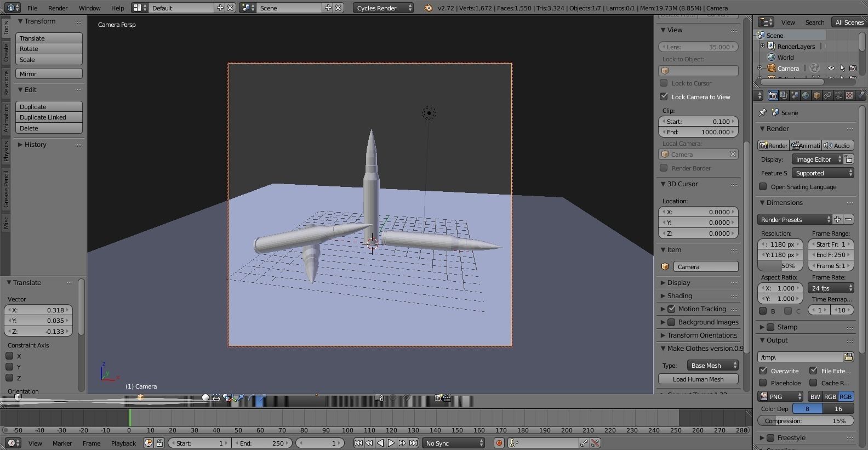Enable Background Images checkbox
The image size is (868, 450).
pos(671,322)
